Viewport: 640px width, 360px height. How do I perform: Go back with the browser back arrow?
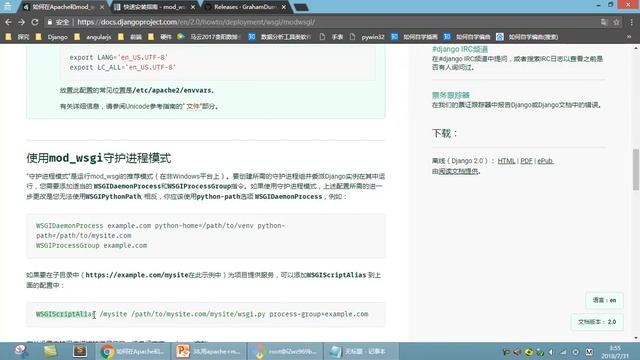pyautogui.click(x=8, y=22)
